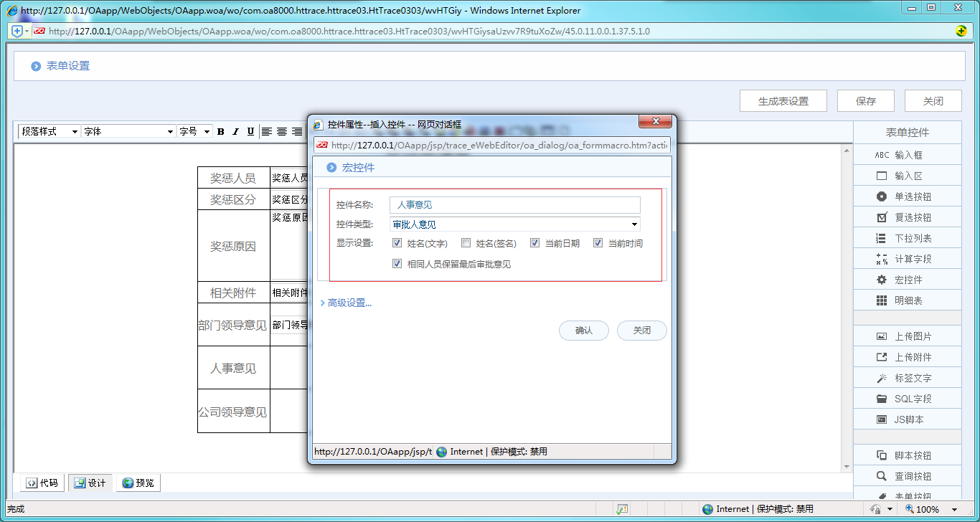Click the 宏控件 gear icon in sidebar
The image size is (980, 522).
click(x=882, y=280)
